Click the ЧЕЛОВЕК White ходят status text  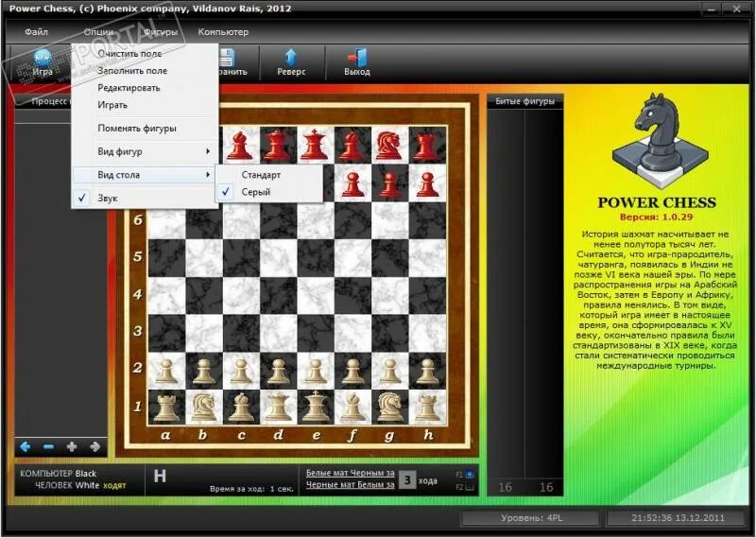tap(80, 485)
